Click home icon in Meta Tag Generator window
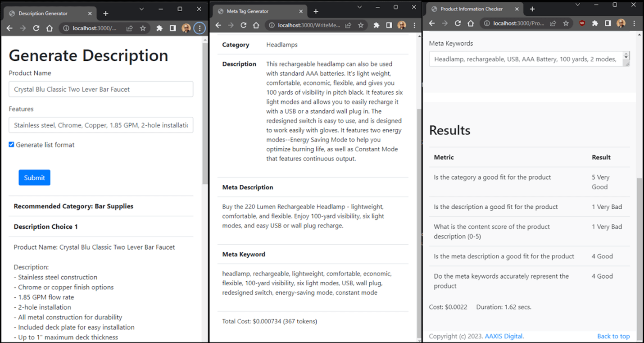The width and height of the screenshot is (644, 343). tap(256, 25)
